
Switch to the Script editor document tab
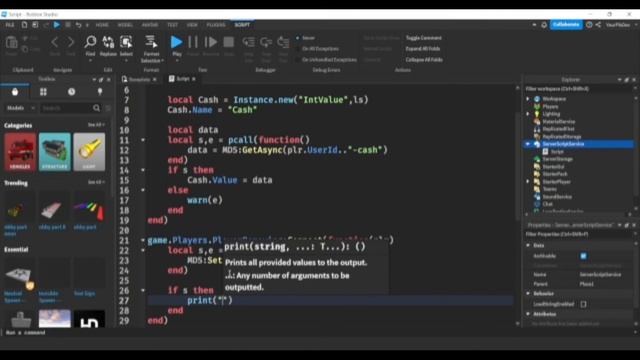(x=183, y=79)
